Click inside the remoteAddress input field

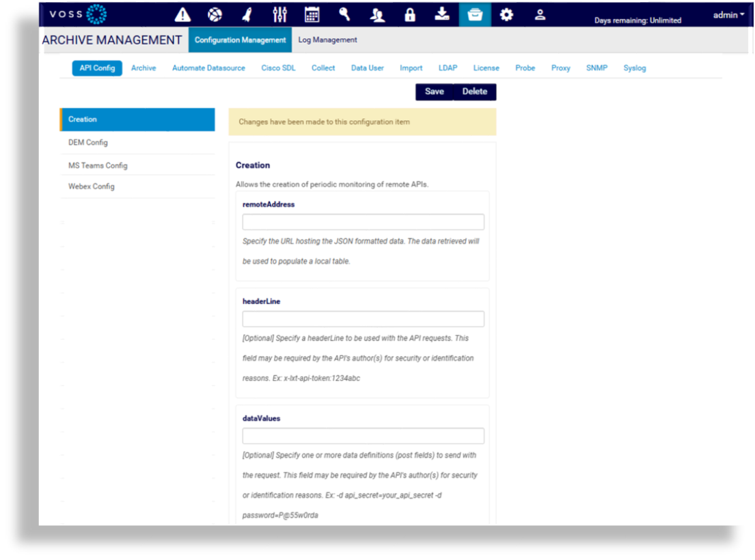pyautogui.click(x=362, y=221)
